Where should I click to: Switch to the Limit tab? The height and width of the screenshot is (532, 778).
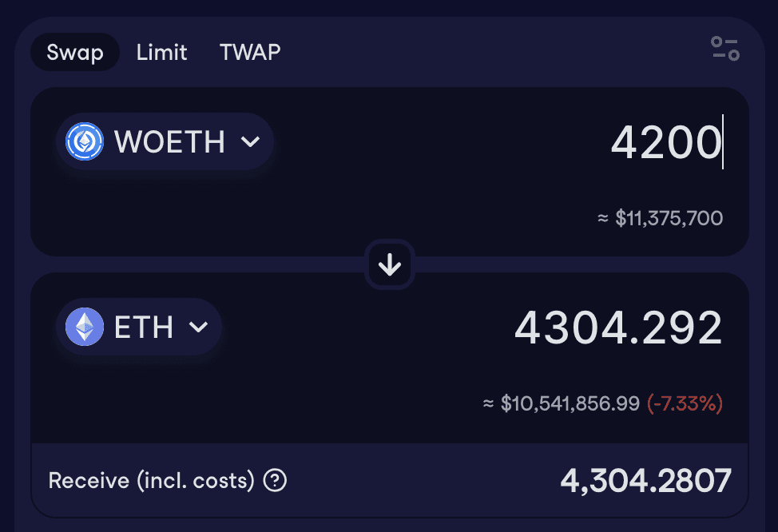161,53
